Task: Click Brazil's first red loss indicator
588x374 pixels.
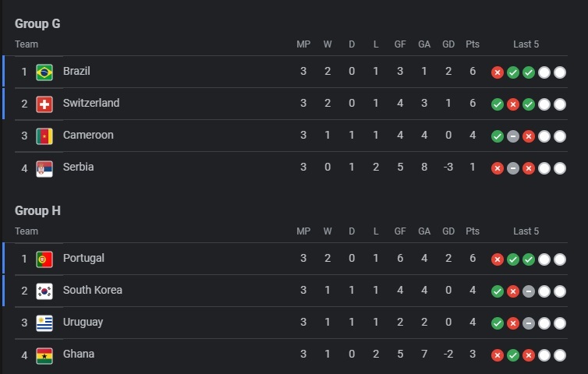Action: tap(498, 72)
